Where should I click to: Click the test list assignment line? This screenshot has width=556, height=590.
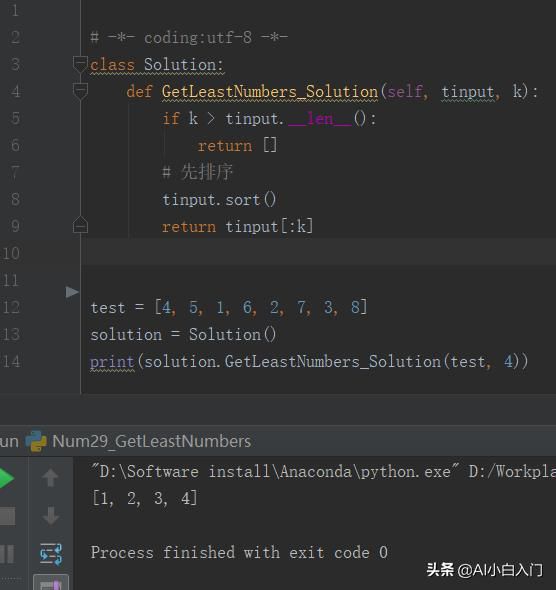pyautogui.click(x=229, y=307)
